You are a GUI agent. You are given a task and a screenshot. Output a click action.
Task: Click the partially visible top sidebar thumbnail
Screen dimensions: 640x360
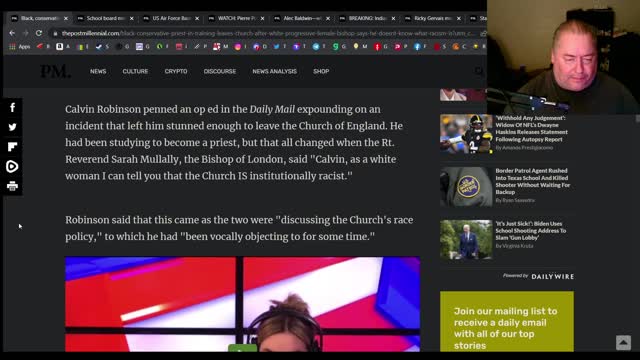click(463, 95)
